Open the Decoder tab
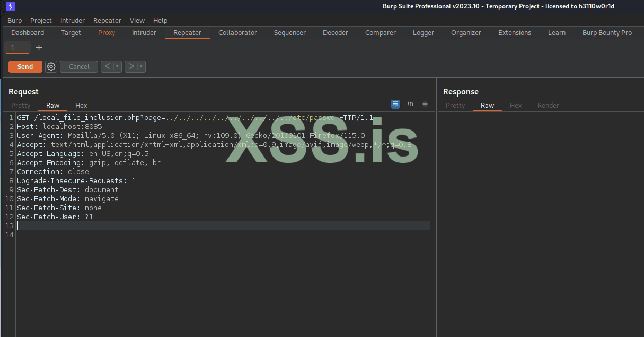This screenshot has width=644, height=337. pyautogui.click(x=335, y=32)
